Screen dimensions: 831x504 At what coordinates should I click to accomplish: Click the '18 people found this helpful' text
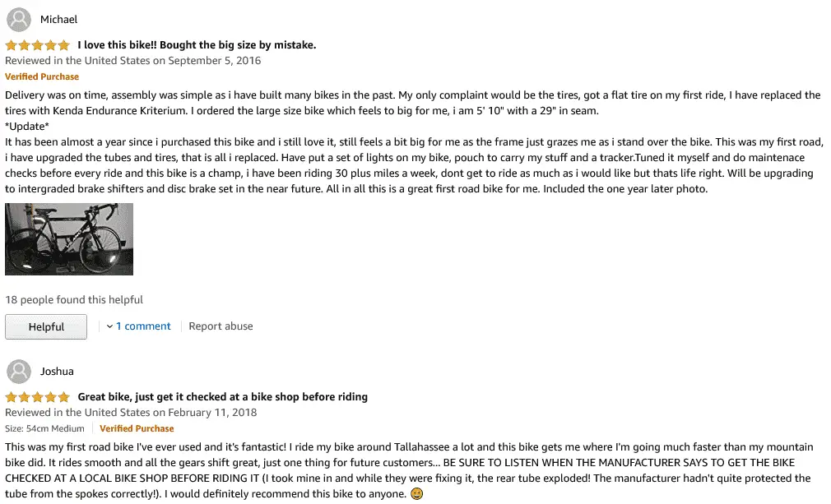(74, 299)
